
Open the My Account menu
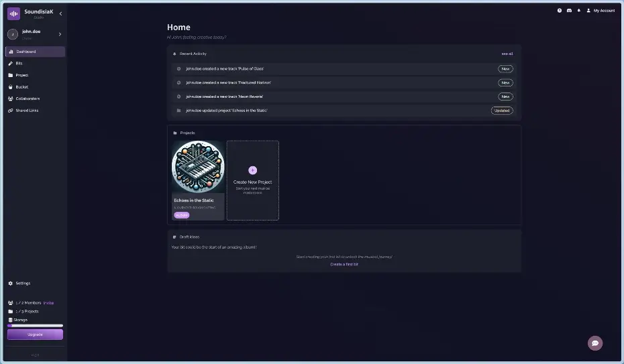point(600,11)
